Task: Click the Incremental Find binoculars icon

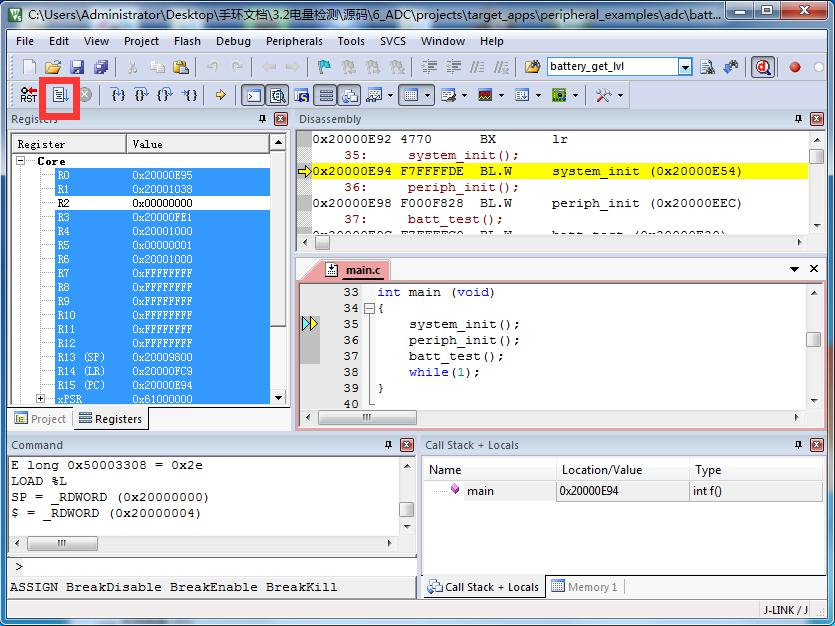Action: tap(731, 67)
